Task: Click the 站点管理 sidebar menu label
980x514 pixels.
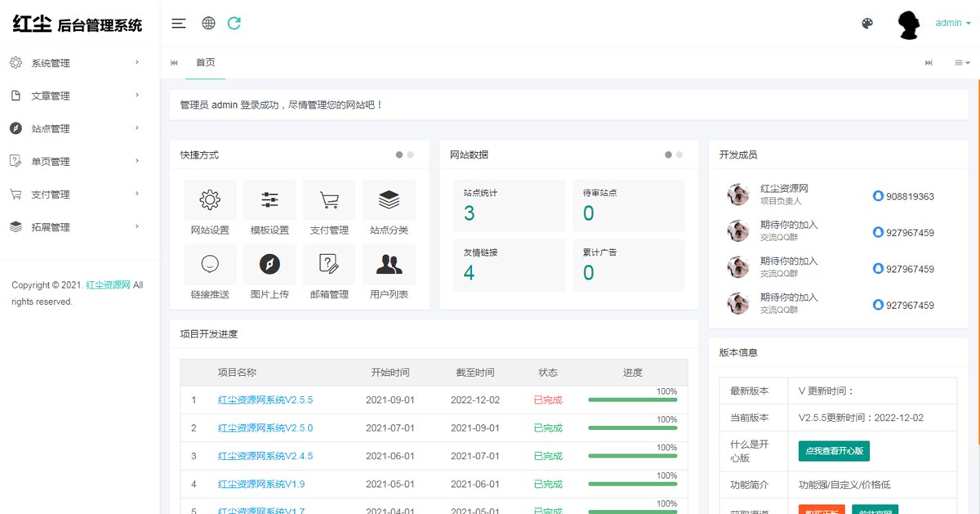Action: (x=51, y=128)
